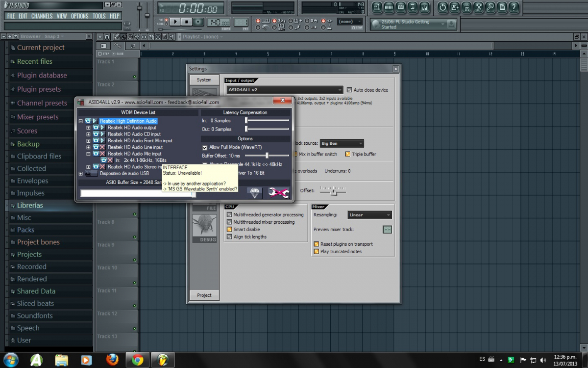
Task: Switch to the System tab in Settings
Action: click(x=204, y=80)
